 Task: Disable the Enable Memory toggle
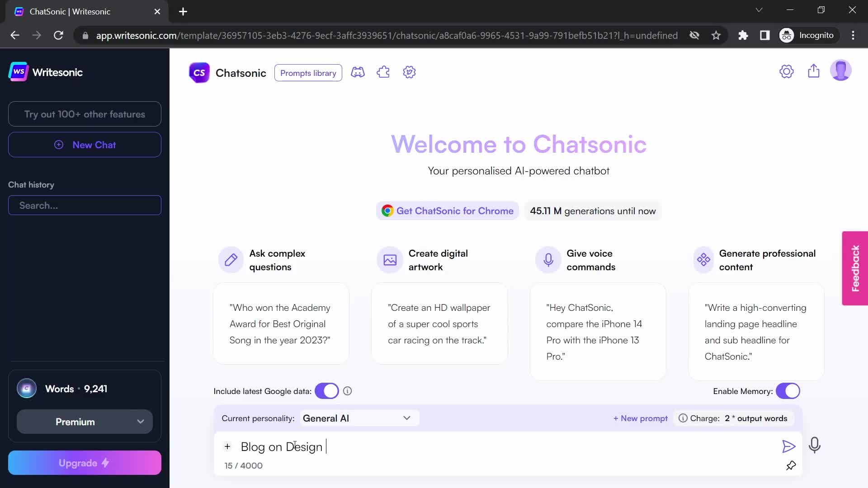point(788,391)
